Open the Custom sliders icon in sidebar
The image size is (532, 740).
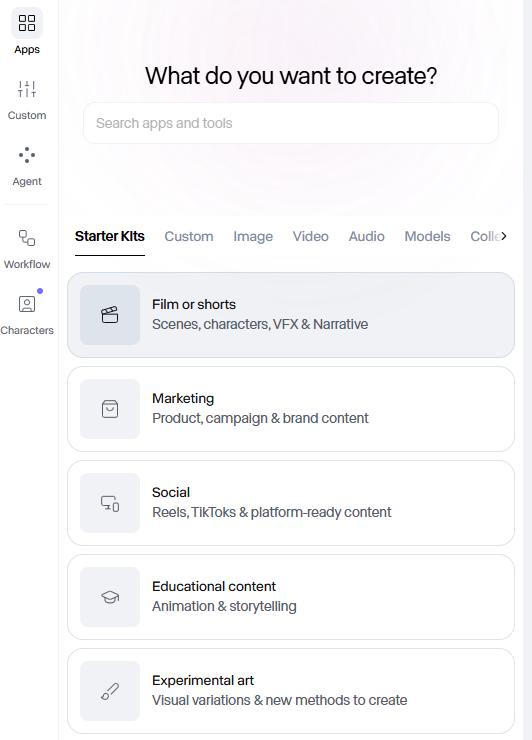27,89
